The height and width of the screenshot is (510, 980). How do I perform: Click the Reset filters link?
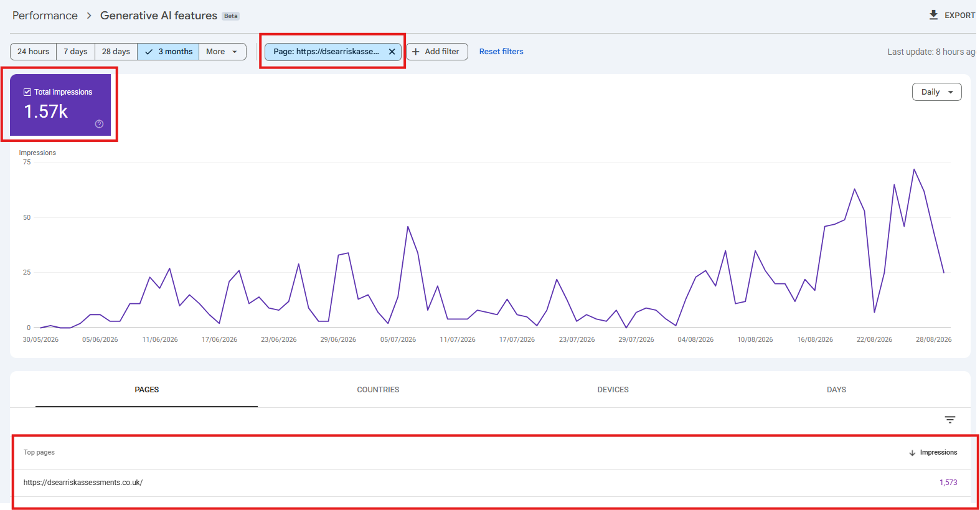[x=501, y=52]
